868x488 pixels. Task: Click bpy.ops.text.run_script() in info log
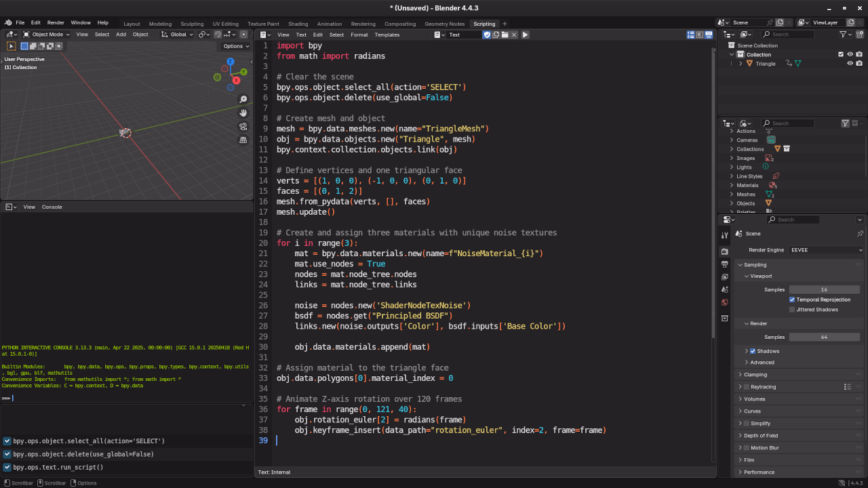pos(58,467)
